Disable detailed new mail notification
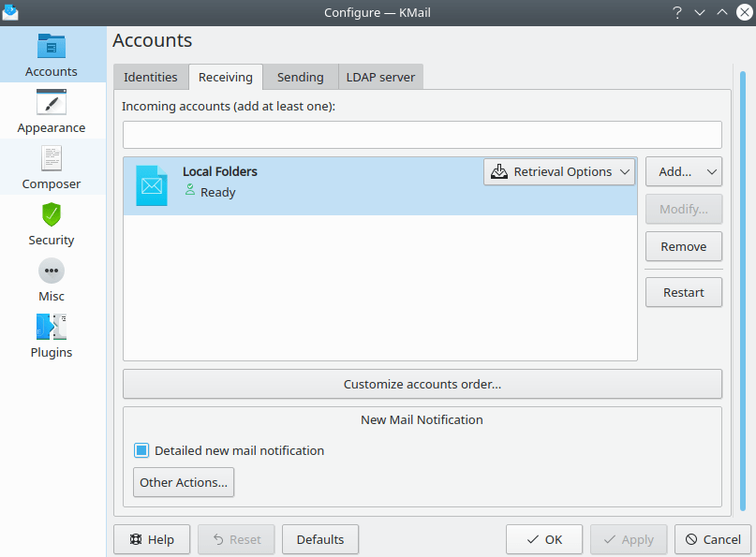The height and width of the screenshot is (557, 756). (x=142, y=450)
